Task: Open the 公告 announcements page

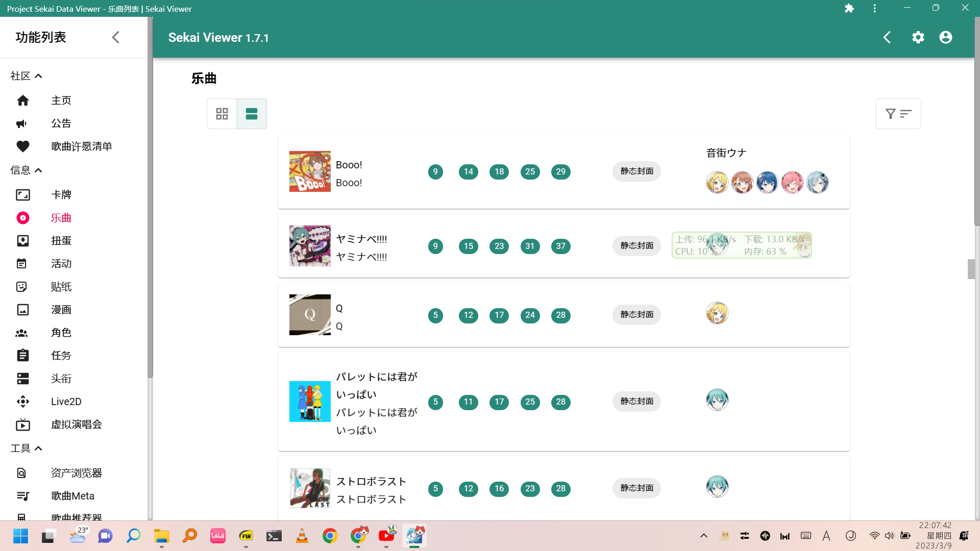Action: 61,123
